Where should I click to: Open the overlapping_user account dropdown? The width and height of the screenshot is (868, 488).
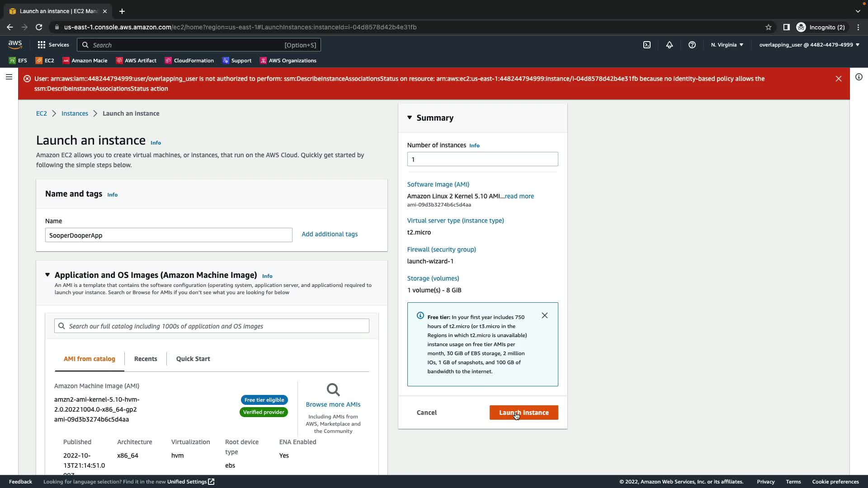tap(809, 45)
